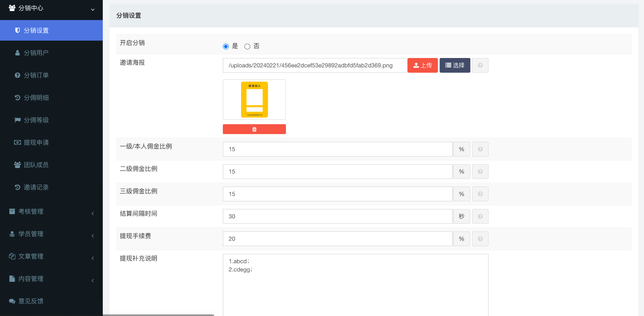Screen dimensions: 644x316
Task: Click into 提现补充说明 text area
Action: coord(355,286)
